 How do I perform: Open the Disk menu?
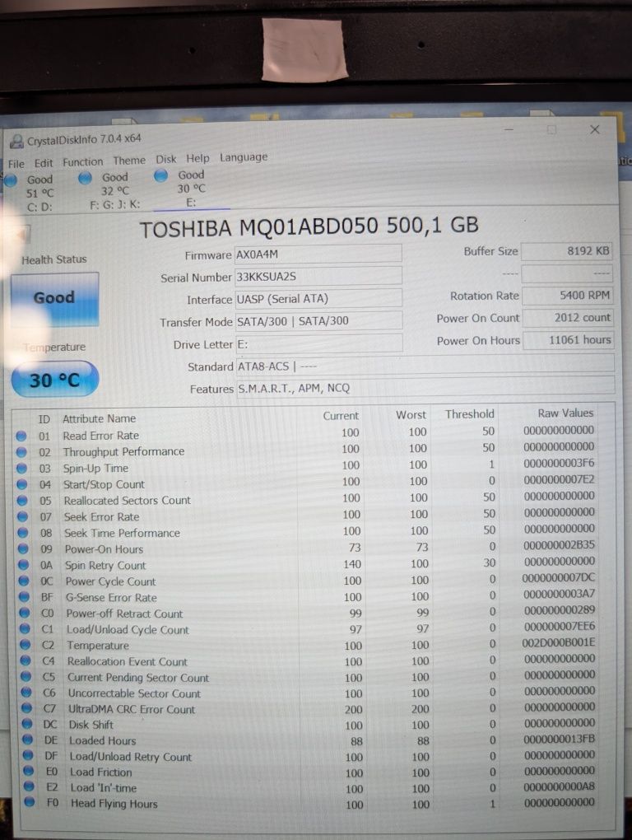[x=166, y=160]
